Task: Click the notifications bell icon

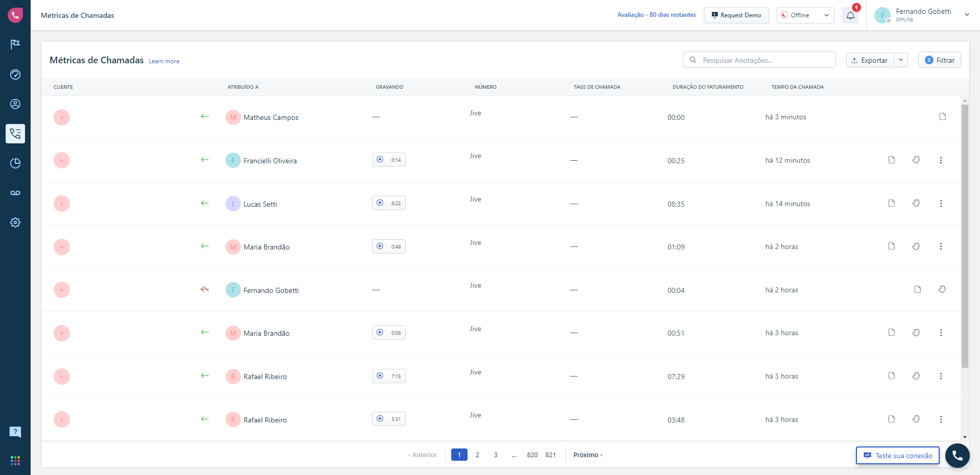Action: click(x=850, y=15)
